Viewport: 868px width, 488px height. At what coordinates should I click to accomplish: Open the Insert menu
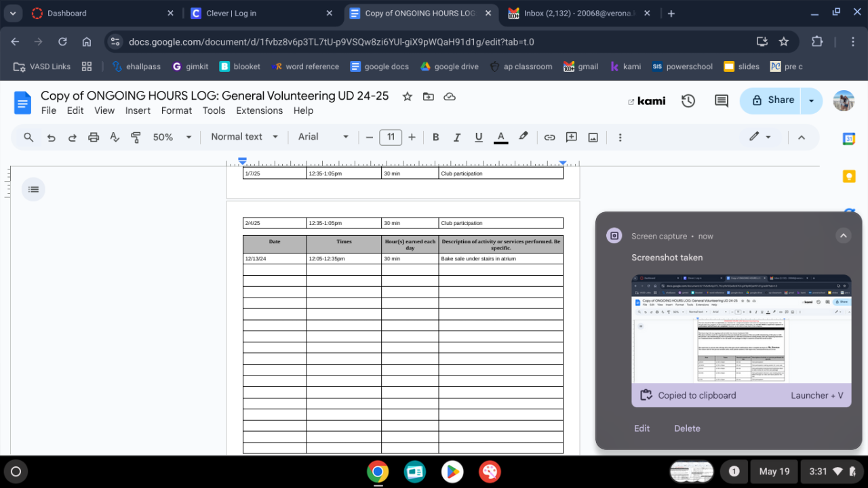coord(138,110)
